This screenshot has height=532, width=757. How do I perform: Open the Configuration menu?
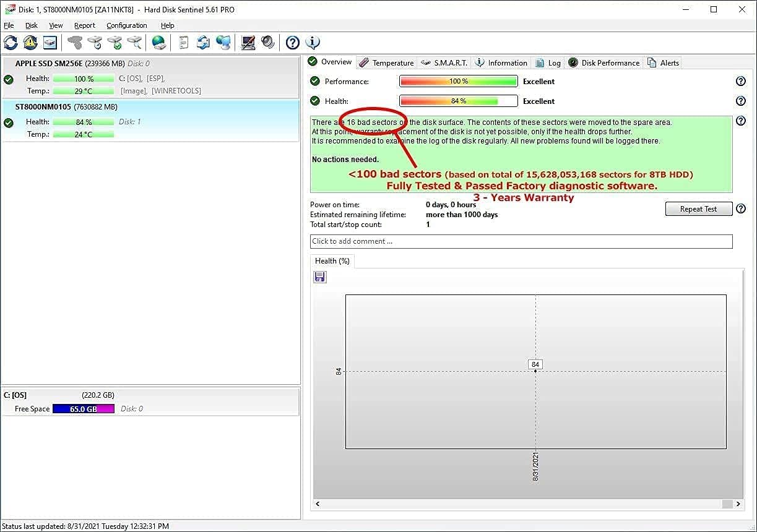[x=126, y=25]
